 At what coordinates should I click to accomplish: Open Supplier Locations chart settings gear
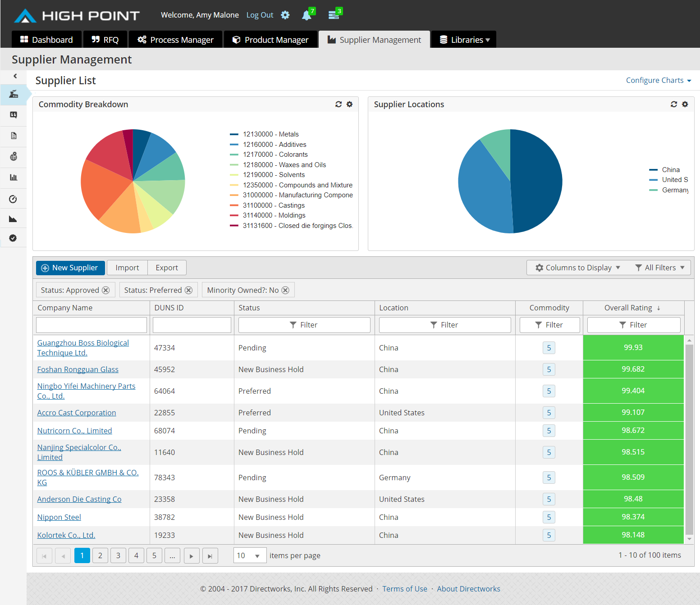click(685, 104)
